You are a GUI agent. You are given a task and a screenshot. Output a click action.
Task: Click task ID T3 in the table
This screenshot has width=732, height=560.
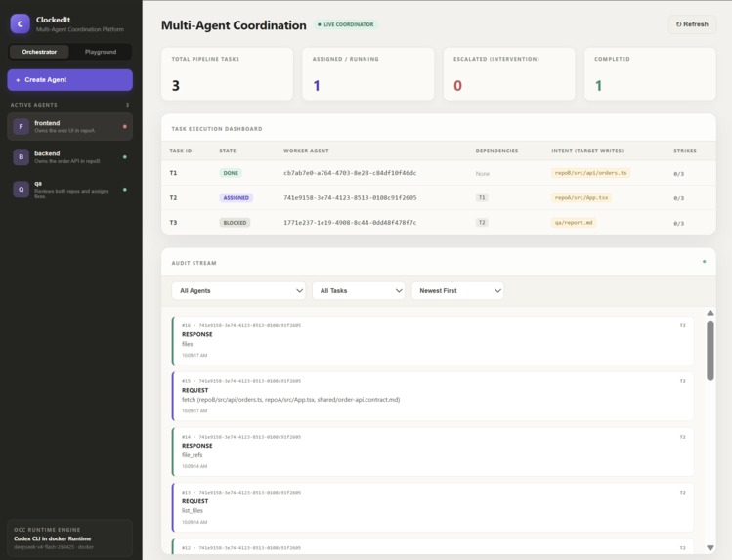click(x=173, y=223)
